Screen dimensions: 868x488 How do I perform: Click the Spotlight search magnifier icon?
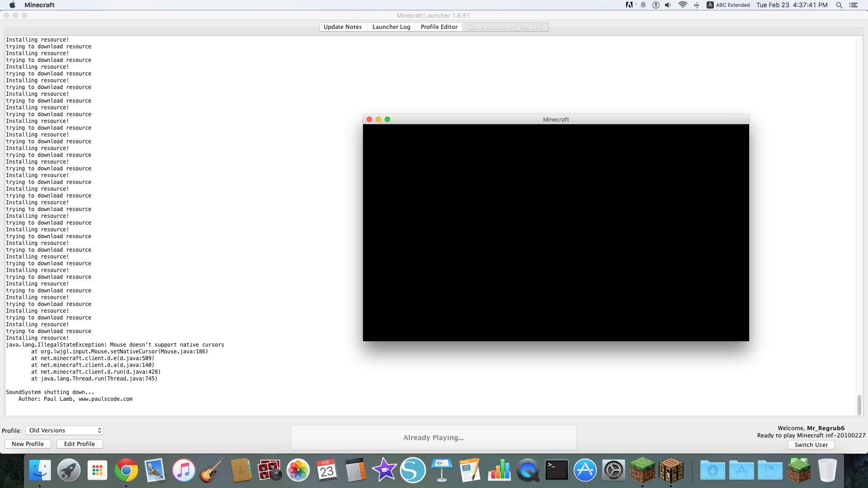pyautogui.click(x=839, y=5)
